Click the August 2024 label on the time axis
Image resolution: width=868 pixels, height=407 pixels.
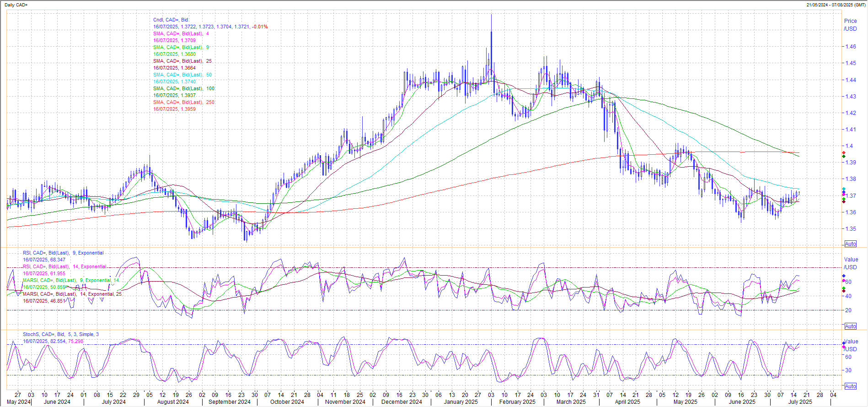[x=173, y=402]
